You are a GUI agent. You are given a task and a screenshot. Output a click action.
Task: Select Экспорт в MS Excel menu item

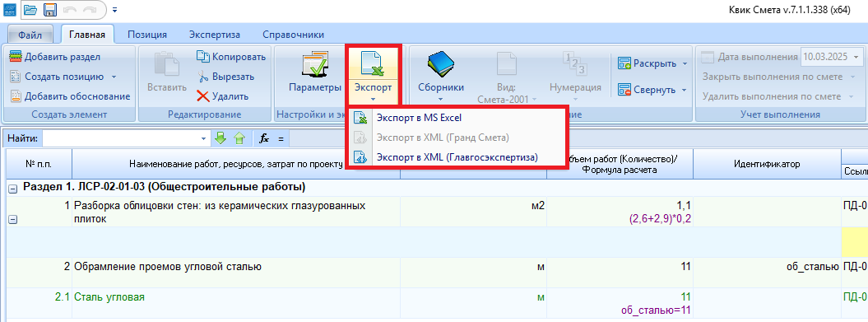click(419, 118)
